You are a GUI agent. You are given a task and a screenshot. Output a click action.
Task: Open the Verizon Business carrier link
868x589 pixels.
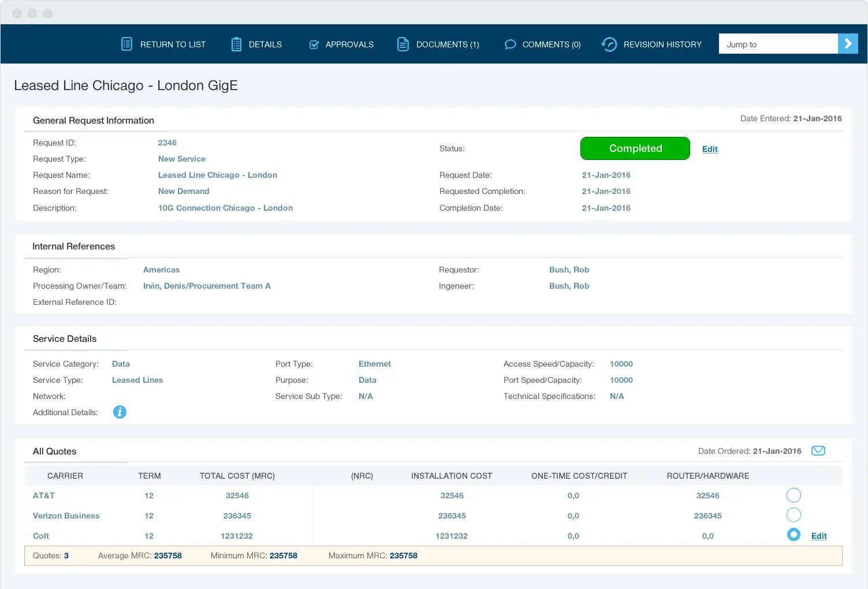point(66,516)
